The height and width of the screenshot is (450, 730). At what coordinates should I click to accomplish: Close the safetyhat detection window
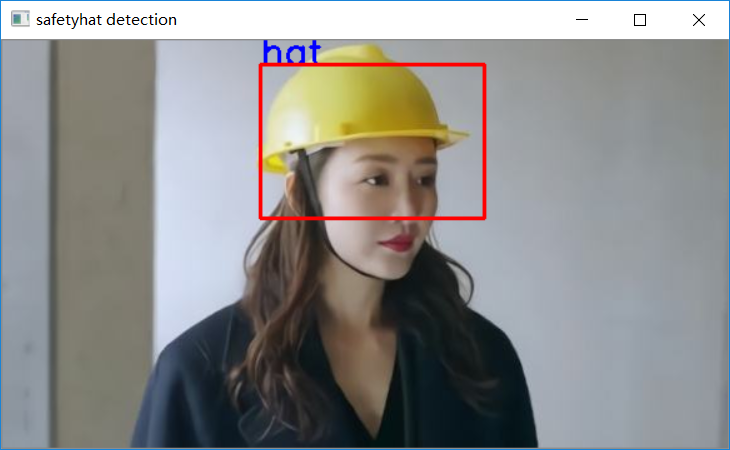click(699, 20)
